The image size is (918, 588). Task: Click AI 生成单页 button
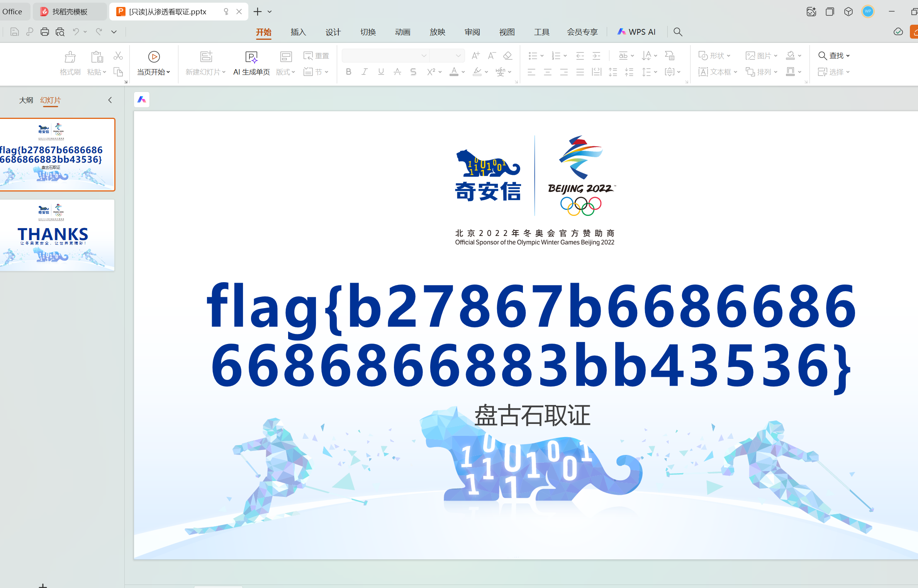(251, 63)
